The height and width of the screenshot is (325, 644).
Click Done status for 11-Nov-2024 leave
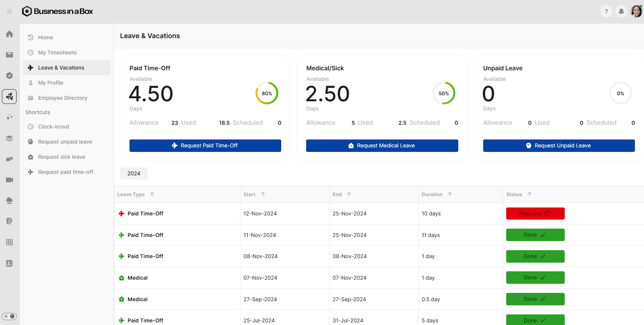pyautogui.click(x=535, y=235)
